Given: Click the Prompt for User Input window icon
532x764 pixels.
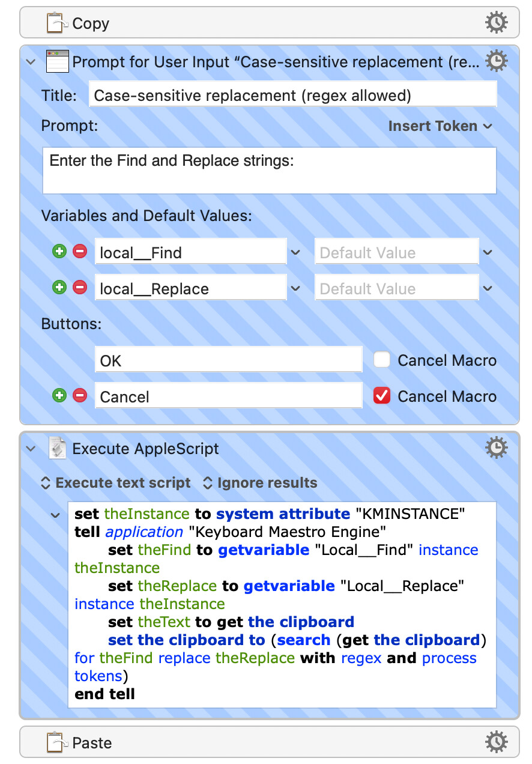Looking at the screenshot, I should (57, 61).
